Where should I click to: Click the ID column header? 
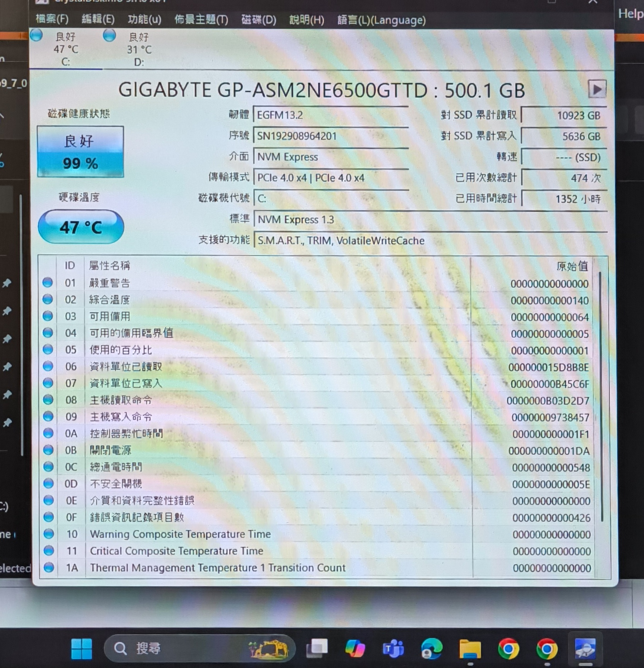click(70, 266)
